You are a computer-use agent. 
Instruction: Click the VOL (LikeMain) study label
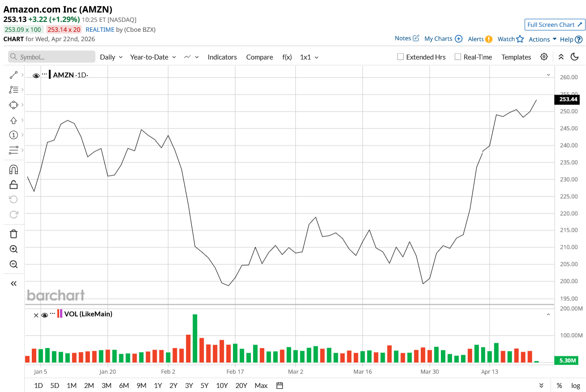click(88, 314)
